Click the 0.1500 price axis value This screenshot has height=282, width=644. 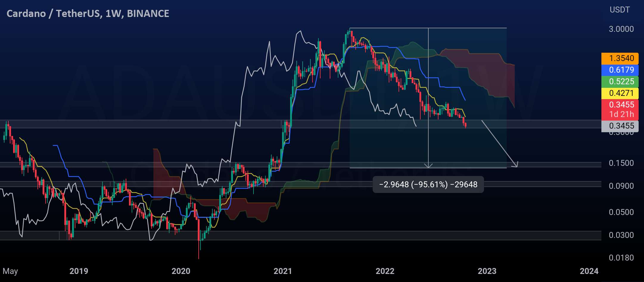pyautogui.click(x=621, y=163)
